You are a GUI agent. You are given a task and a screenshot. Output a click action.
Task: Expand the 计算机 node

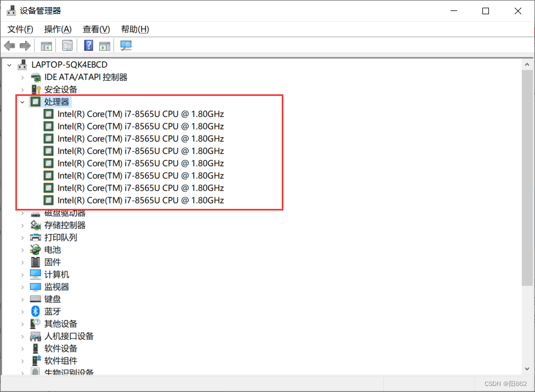tap(22, 275)
